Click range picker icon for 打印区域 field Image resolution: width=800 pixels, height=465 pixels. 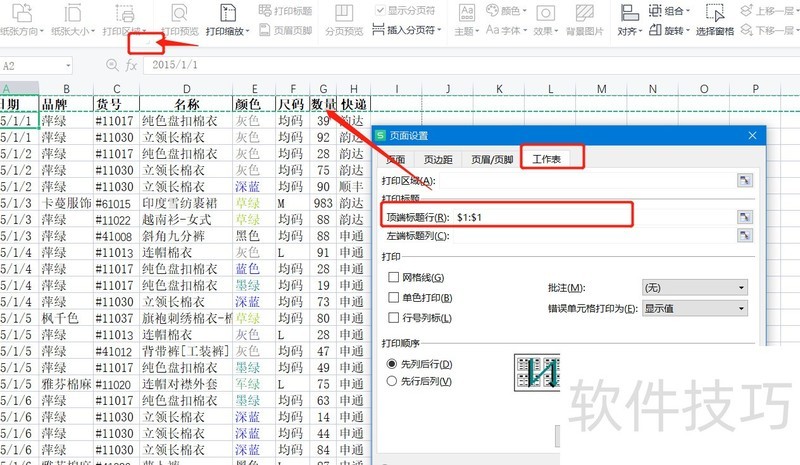click(x=744, y=180)
